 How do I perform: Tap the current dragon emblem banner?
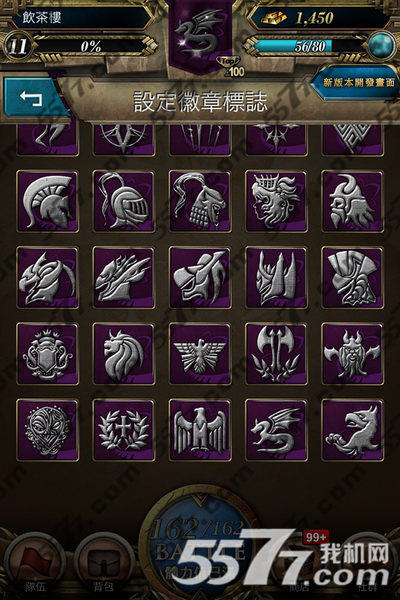200,36
